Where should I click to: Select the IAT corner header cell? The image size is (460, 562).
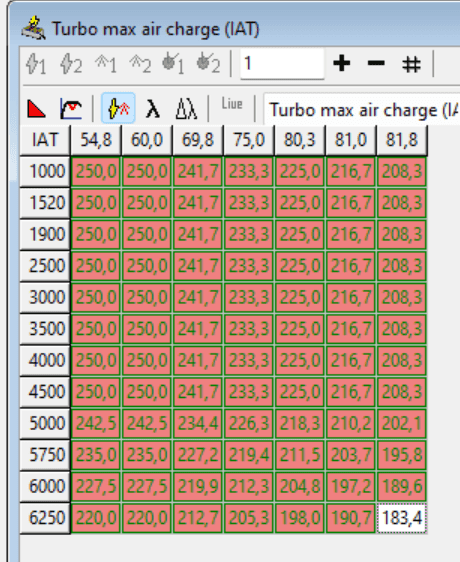(45, 140)
